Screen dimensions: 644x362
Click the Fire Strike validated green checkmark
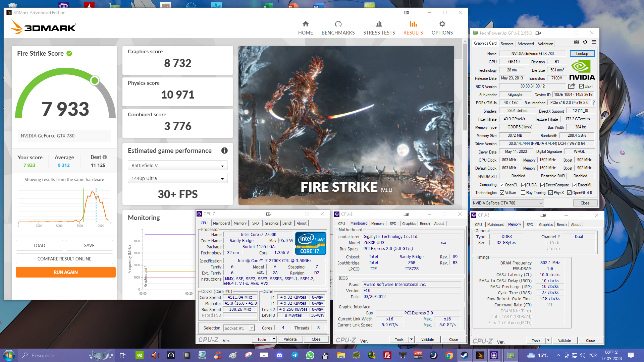[69, 53]
